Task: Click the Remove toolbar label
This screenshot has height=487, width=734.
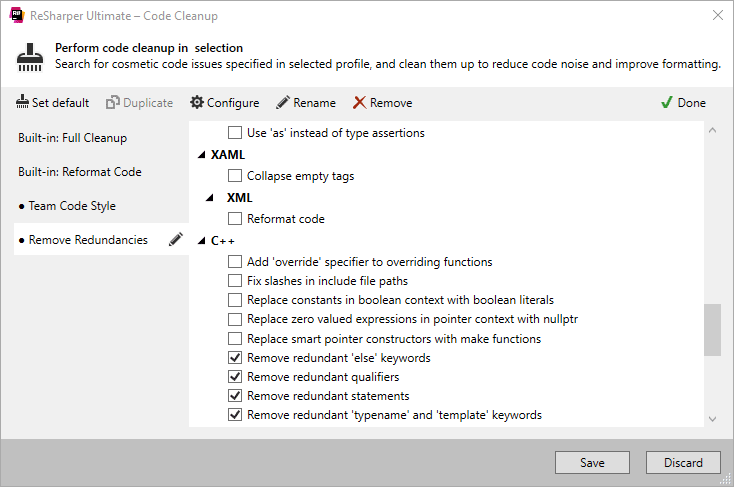Action: point(391,103)
